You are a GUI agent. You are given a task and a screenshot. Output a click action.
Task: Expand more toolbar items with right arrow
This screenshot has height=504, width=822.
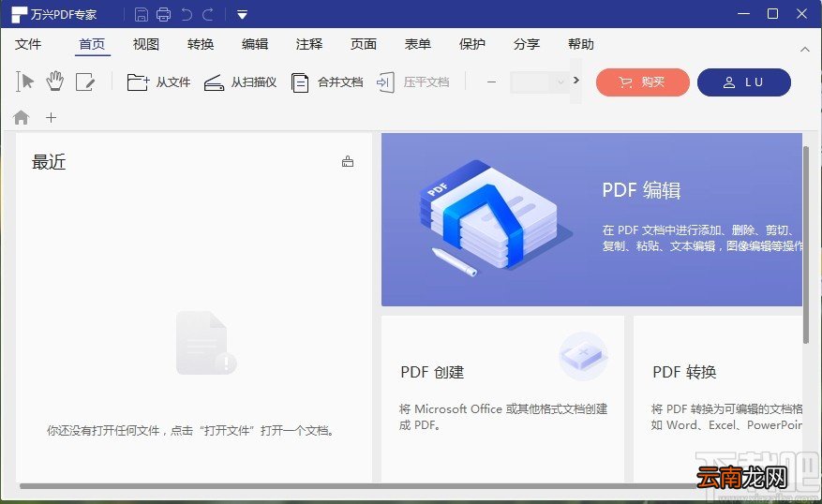576,81
